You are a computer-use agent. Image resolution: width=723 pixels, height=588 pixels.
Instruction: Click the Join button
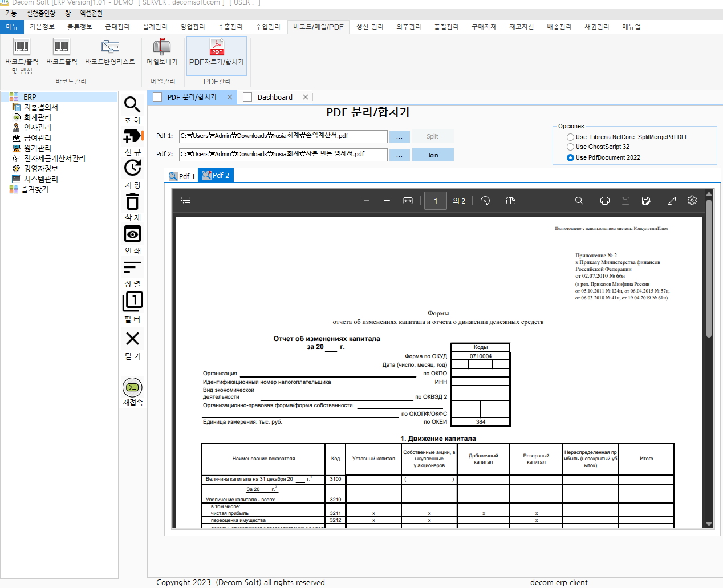tap(433, 155)
